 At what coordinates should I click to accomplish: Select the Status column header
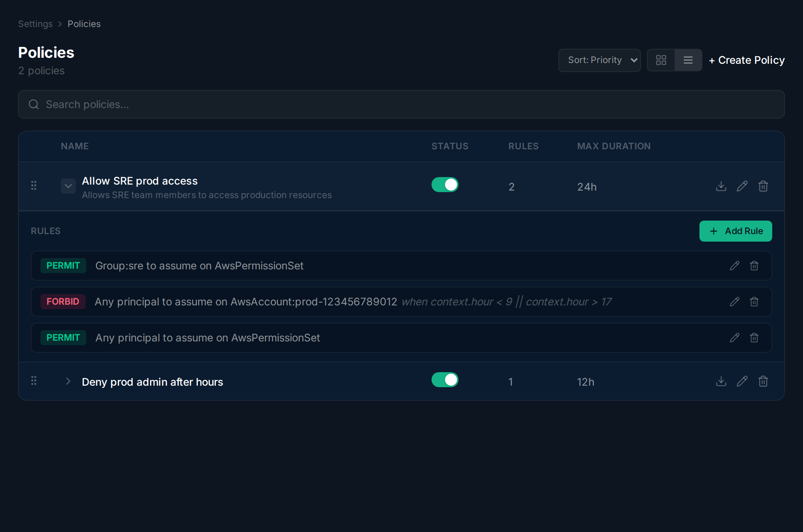pos(450,146)
